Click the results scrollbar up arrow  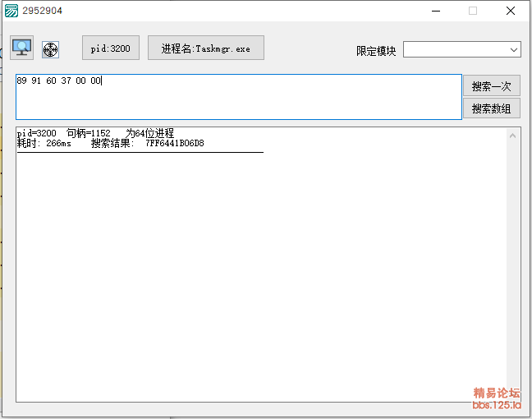pyautogui.click(x=514, y=136)
